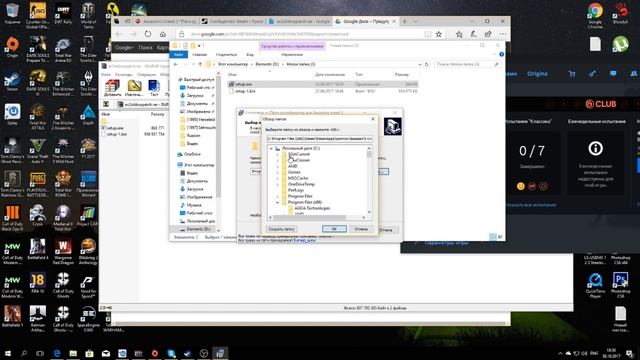The width and height of the screenshot is (640, 360).
Task: Click the vertical scrollbar of the folder tree
Action: click(369, 180)
